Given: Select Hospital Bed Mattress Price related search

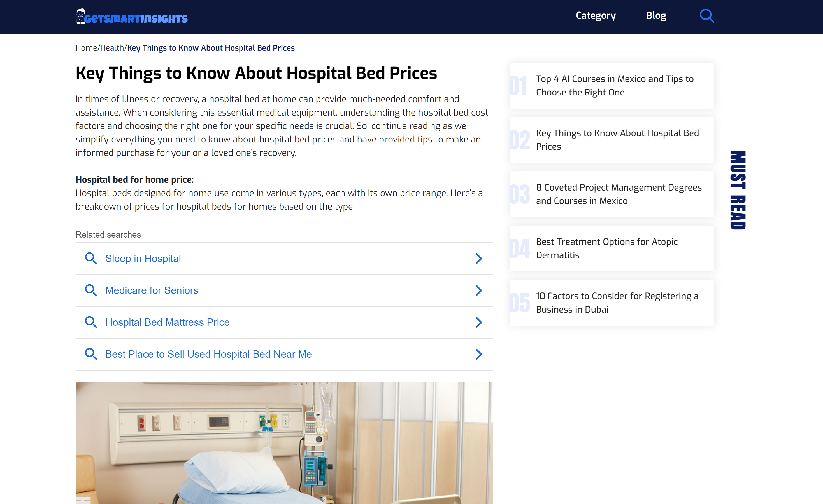Looking at the screenshot, I should tap(167, 322).
